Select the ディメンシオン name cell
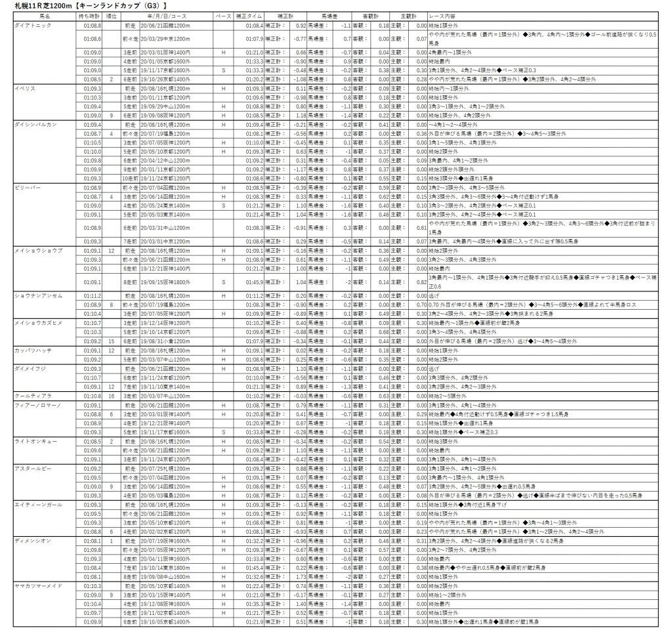Viewport: 672px width, 636px height. pyautogui.click(x=31, y=540)
